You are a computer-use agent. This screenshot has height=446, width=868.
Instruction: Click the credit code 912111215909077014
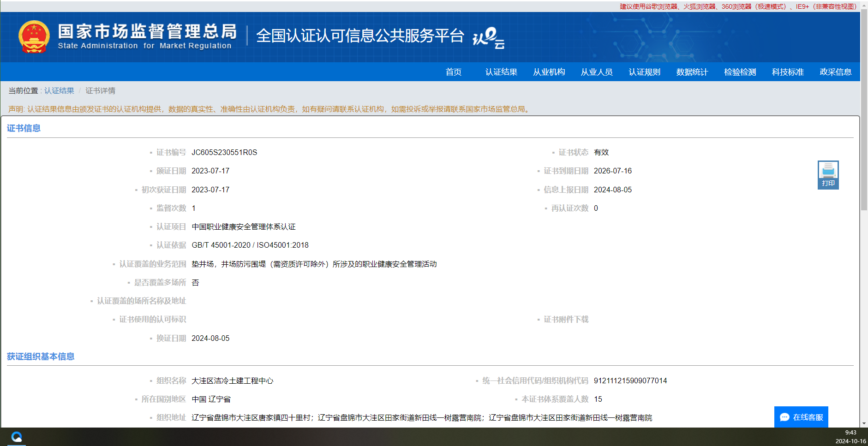pos(630,381)
